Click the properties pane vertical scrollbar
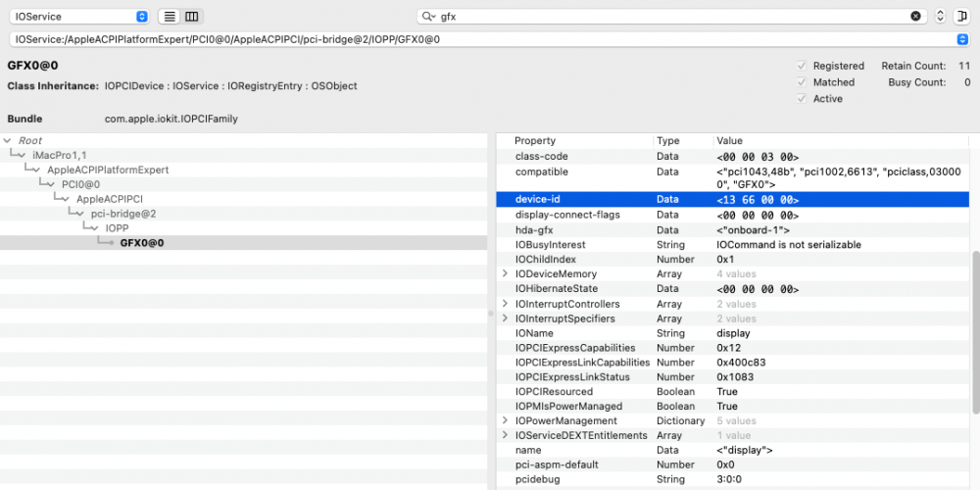Viewport: 980px width, 490px height. [x=974, y=331]
